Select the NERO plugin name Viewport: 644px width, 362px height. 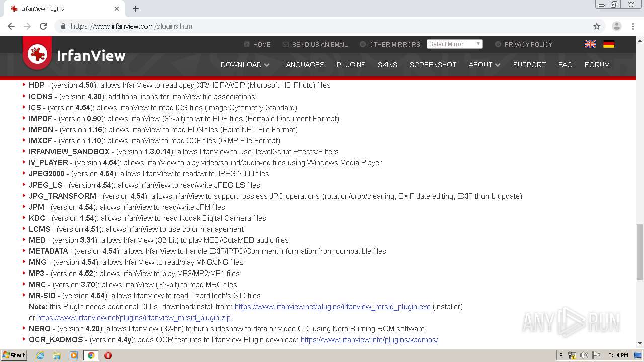(40, 329)
